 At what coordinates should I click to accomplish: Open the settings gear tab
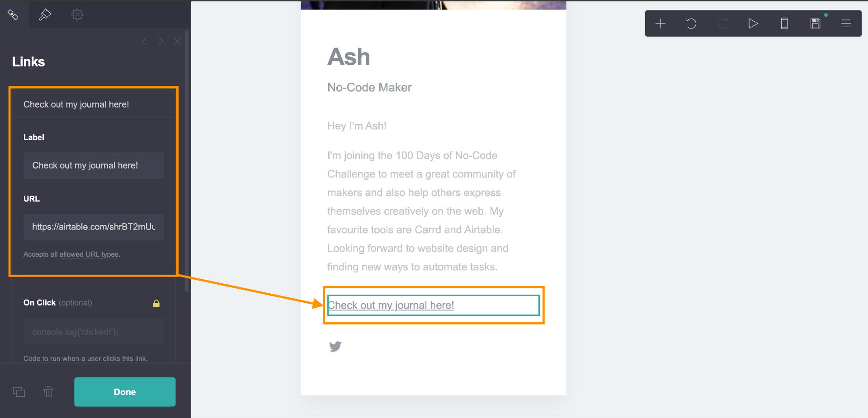(77, 14)
